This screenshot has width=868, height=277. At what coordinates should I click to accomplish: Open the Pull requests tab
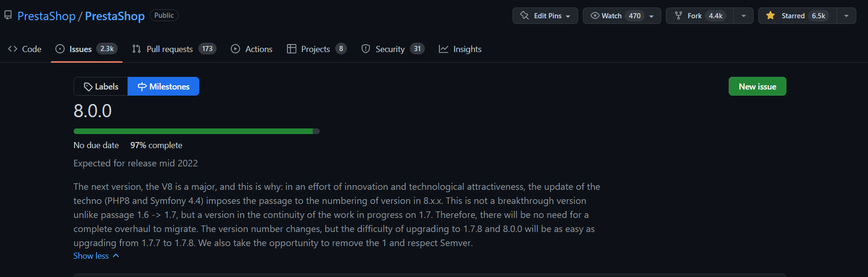[x=169, y=49]
